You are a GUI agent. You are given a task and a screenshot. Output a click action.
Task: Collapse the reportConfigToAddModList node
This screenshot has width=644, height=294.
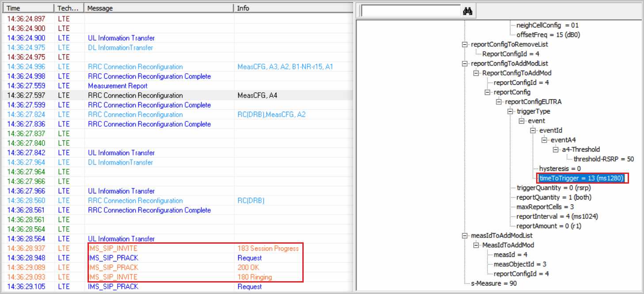(464, 64)
